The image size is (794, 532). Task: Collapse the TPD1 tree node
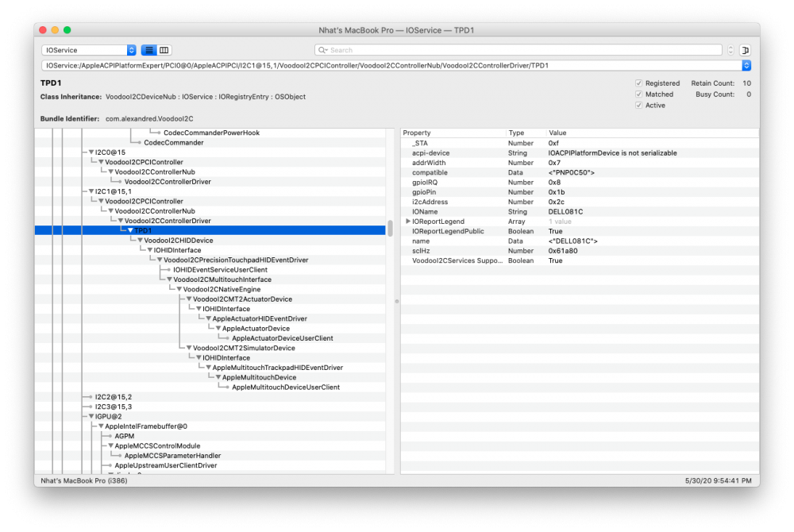click(130, 231)
